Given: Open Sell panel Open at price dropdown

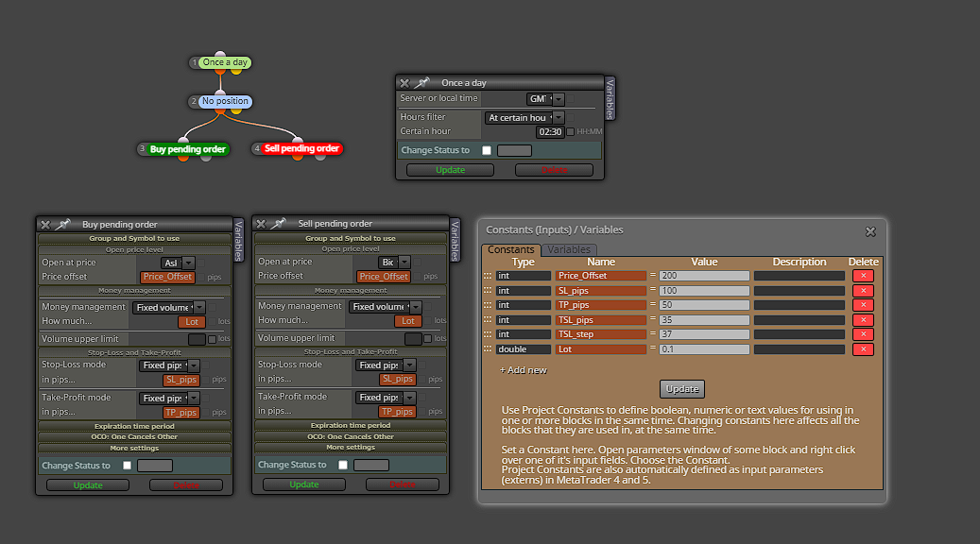Looking at the screenshot, I should pos(394,263).
